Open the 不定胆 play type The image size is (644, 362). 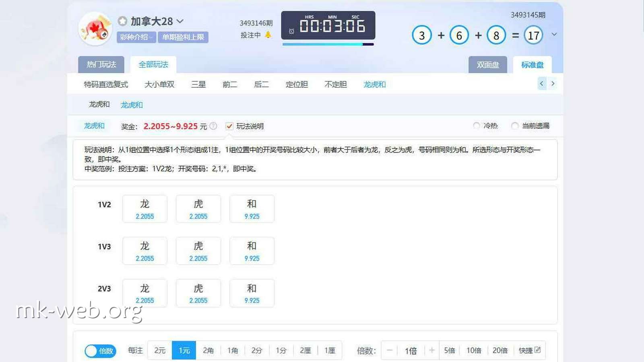coord(336,84)
